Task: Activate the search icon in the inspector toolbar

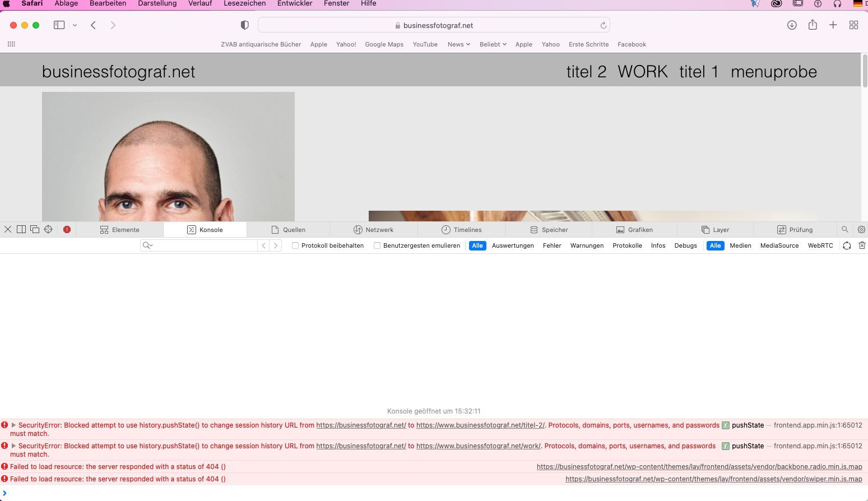Action: point(844,229)
